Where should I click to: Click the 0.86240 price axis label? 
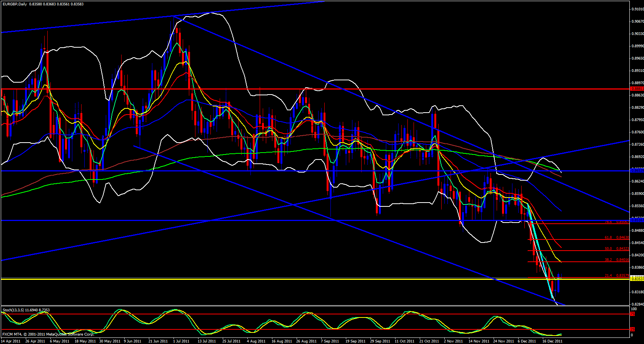coord(638,181)
